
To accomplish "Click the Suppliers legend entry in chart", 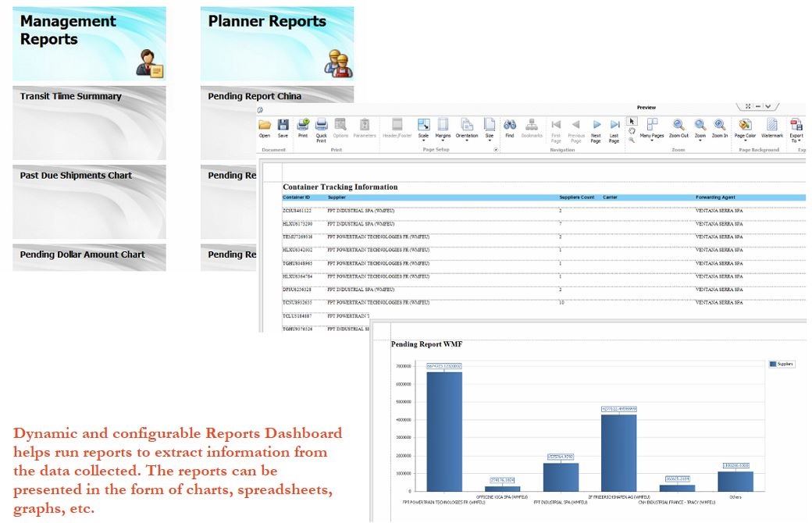I will 782,364.
